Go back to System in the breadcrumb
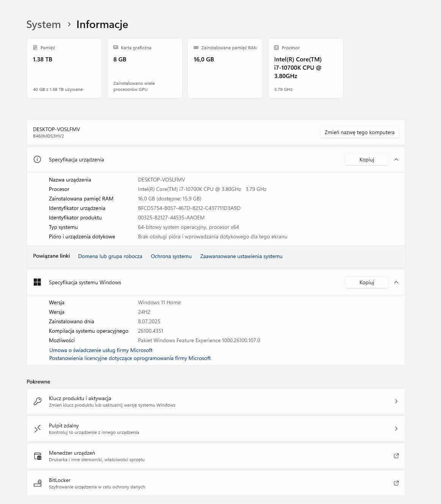441x504 pixels. tap(44, 25)
